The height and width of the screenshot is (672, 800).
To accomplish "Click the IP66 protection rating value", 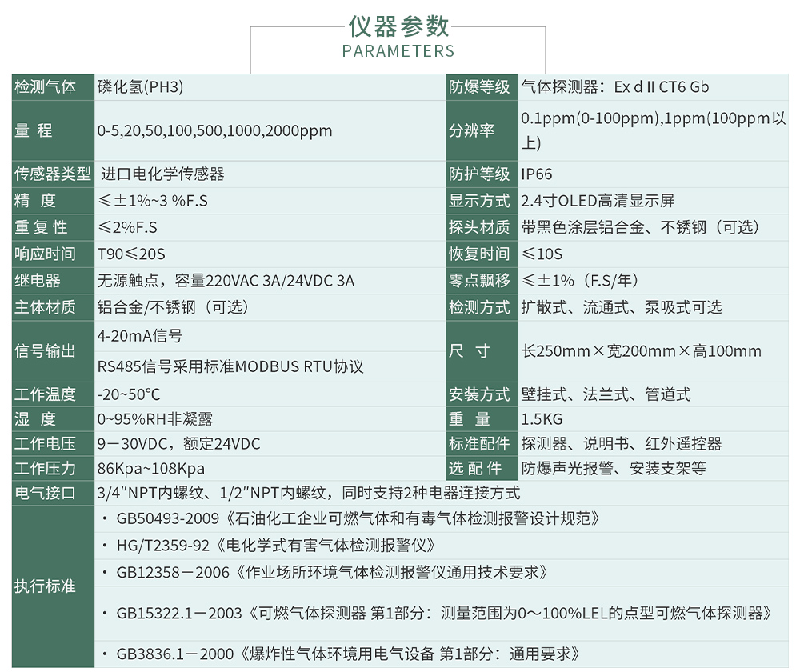I will click(x=533, y=174).
